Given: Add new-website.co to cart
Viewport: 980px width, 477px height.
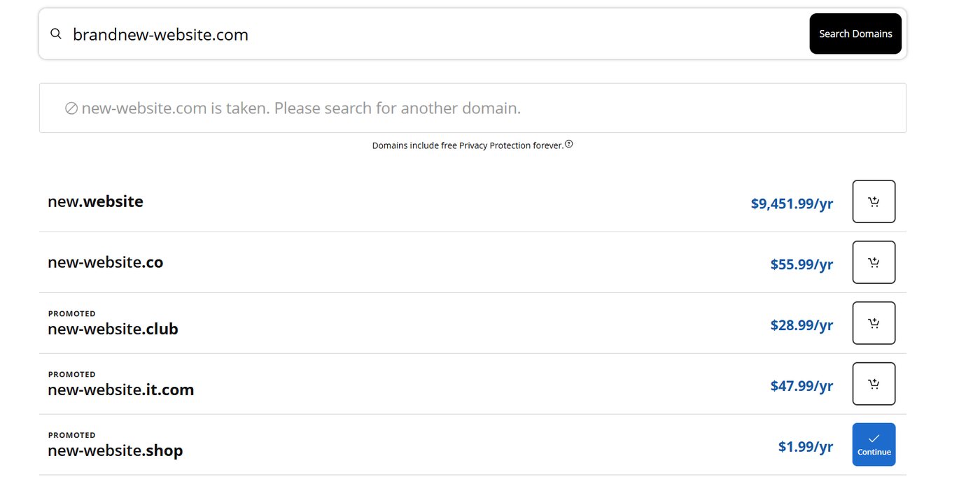Looking at the screenshot, I should coord(874,262).
